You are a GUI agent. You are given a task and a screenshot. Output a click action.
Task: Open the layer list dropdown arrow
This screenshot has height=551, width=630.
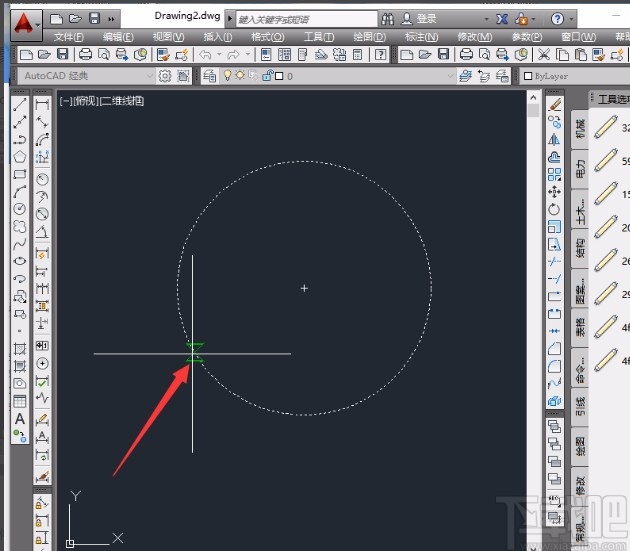click(450, 76)
